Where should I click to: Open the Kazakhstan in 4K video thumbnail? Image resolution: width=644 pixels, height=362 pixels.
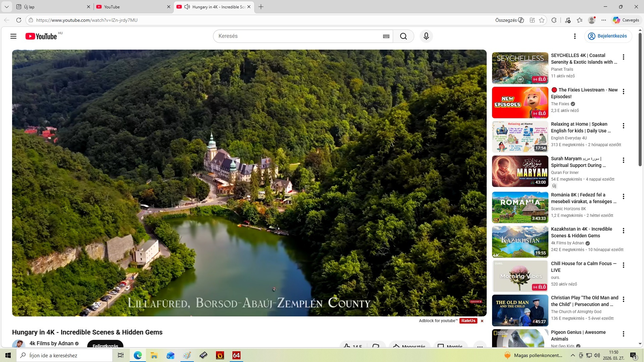(x=520, y=242)
